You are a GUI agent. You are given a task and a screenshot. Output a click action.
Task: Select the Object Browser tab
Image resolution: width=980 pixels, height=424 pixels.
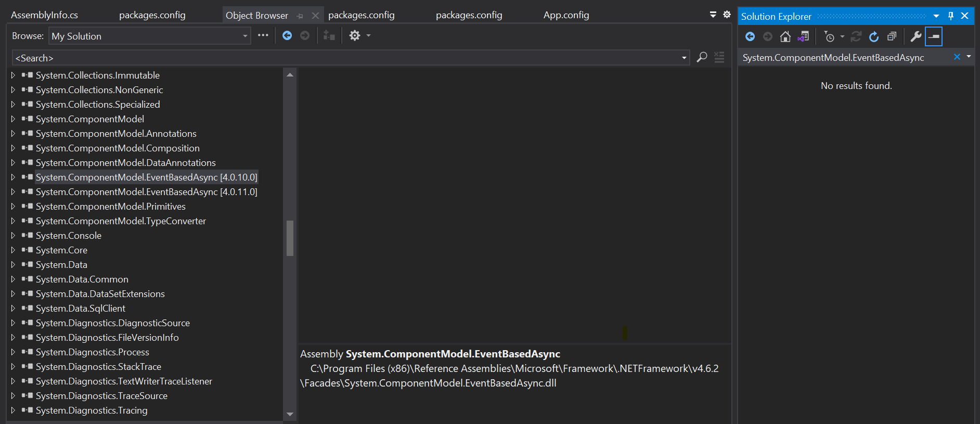[x=256, y=16]
